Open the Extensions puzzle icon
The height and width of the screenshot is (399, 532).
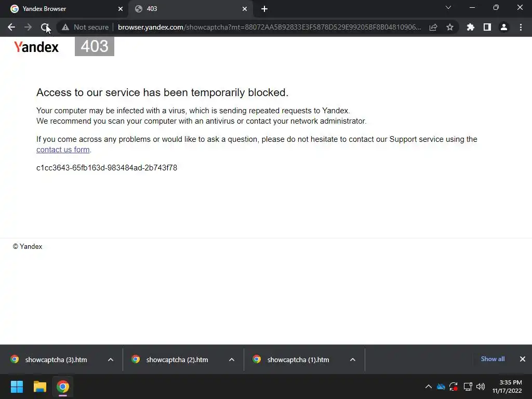pyautogui.click(x=470, y=27)
